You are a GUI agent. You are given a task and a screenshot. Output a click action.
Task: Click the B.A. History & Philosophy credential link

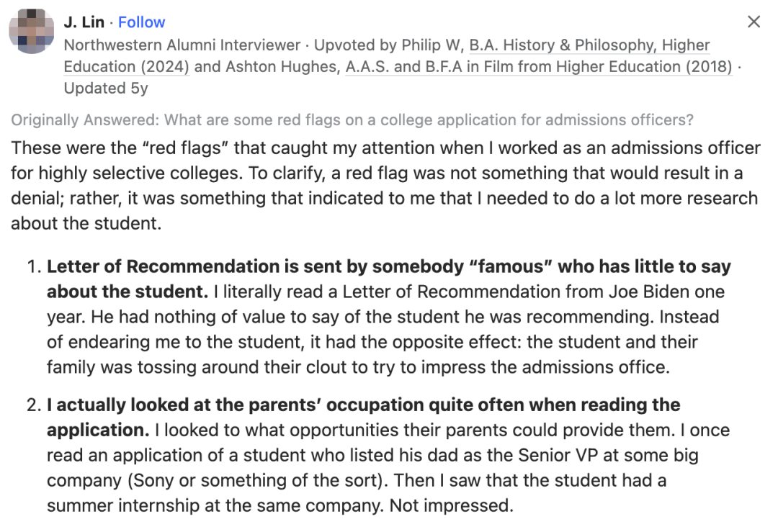589,45
